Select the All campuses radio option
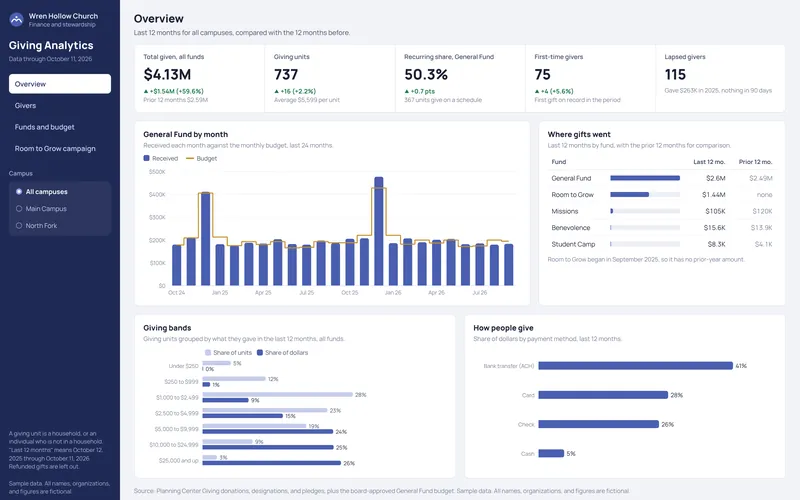This screenshot has height=500, width=800. point(19,192)
